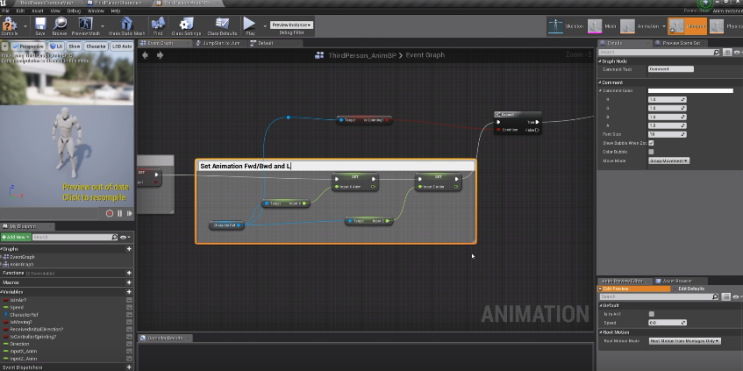
Task: Toggle the Color Bubble checkbox
Action: (651, 152)
